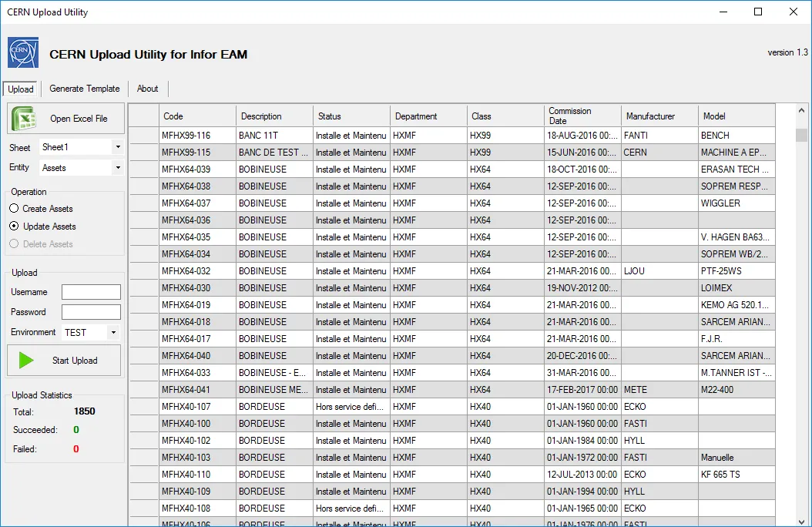Screen dimensions: 812x527
Task: Click the Description column header
Action: pos(274,116)
